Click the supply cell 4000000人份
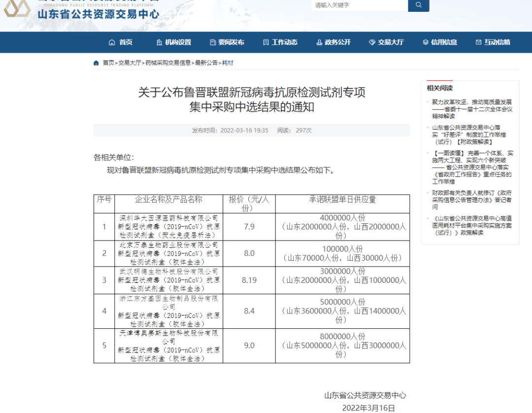Image resolution: width=532 pixels, height=413 pixels. 342,227
